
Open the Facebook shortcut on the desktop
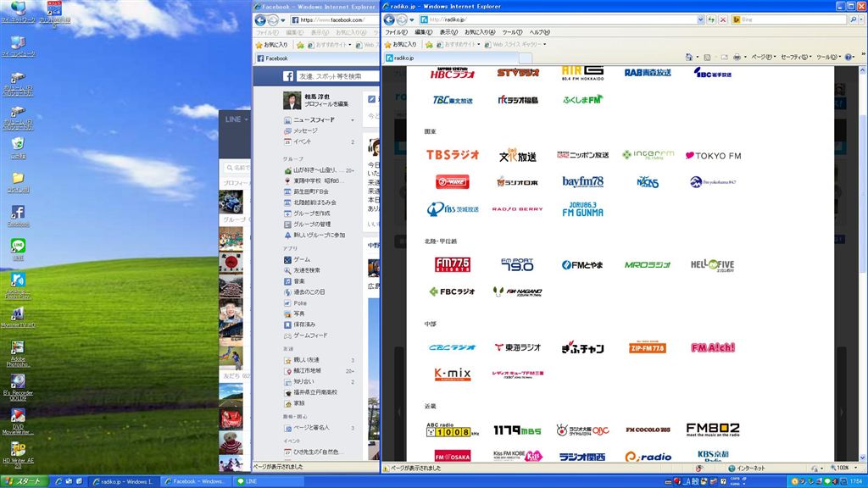click(x=18, y=216)
